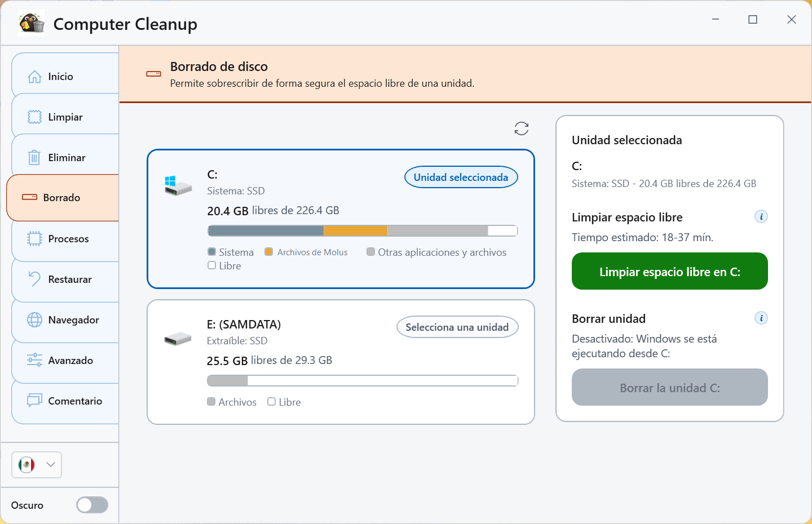Click the Borrado drive icon in sidebar
This screenshot has width=812, height=524.
29,197
